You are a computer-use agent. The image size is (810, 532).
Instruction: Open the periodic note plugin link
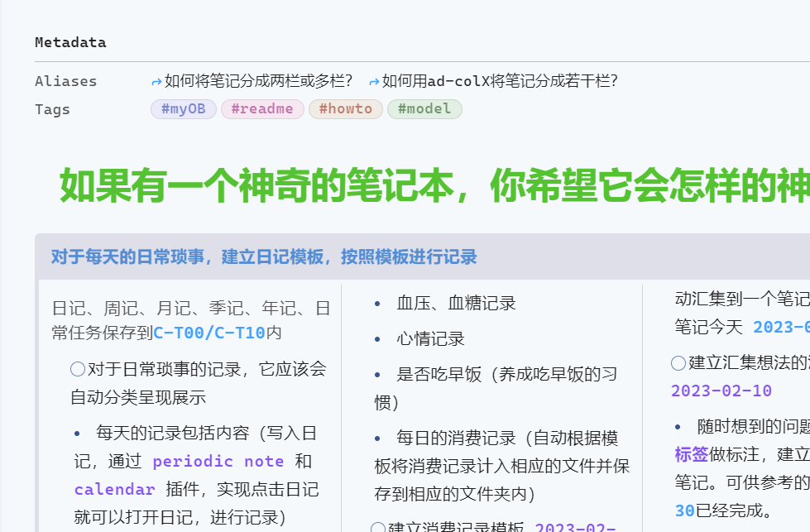click(219, 461)
